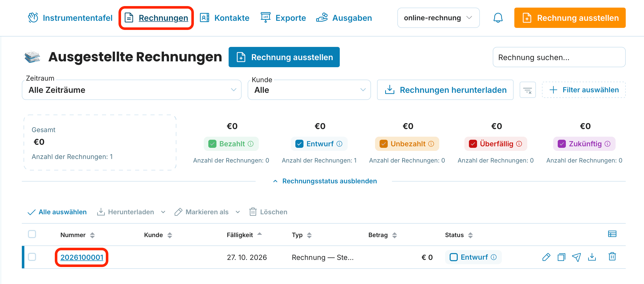644x284 pixels.
Task: Click the clear filters icon button
Action: click(x=528, y=90)
